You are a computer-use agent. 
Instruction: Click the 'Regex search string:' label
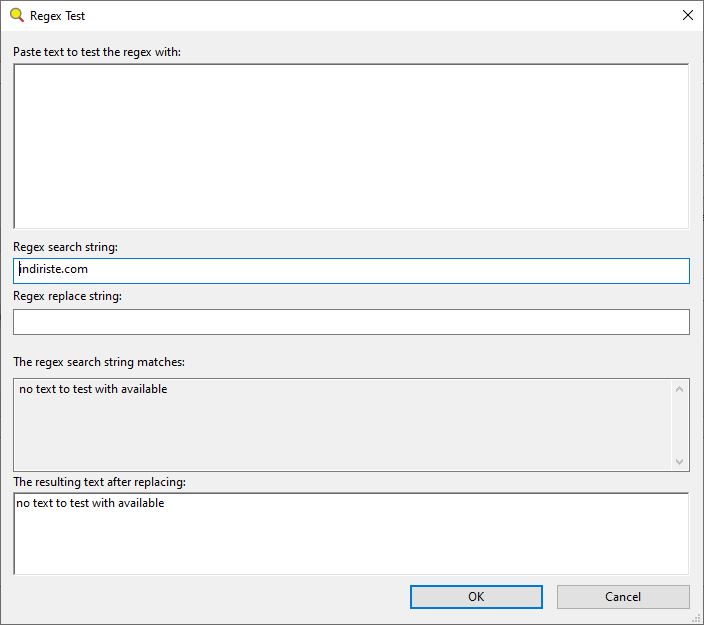66,247
